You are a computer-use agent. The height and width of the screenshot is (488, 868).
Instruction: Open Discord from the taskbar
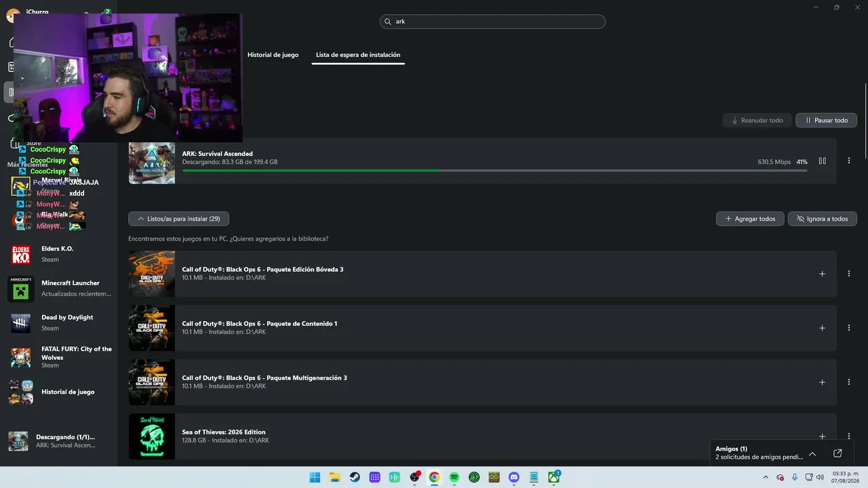514,477
